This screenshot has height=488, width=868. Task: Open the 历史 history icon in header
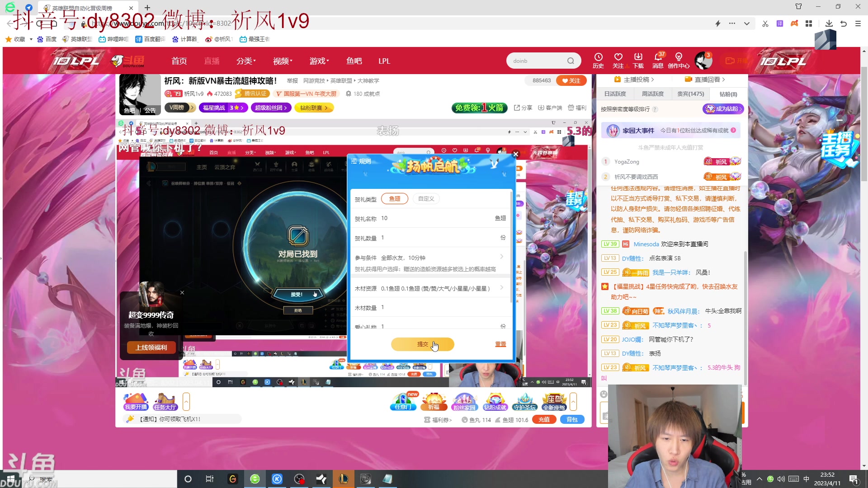click(598, 60)
